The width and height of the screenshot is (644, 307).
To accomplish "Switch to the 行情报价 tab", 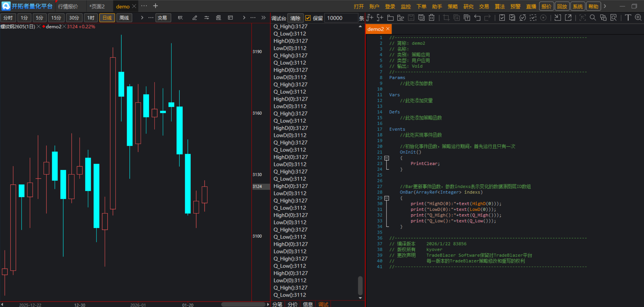I will (x=68, y=6).
